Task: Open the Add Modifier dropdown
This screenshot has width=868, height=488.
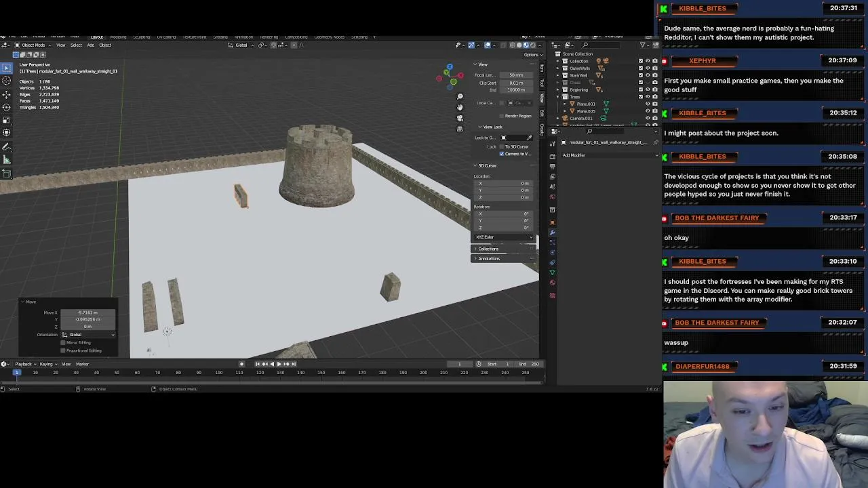Action: [x=609, y=155]
